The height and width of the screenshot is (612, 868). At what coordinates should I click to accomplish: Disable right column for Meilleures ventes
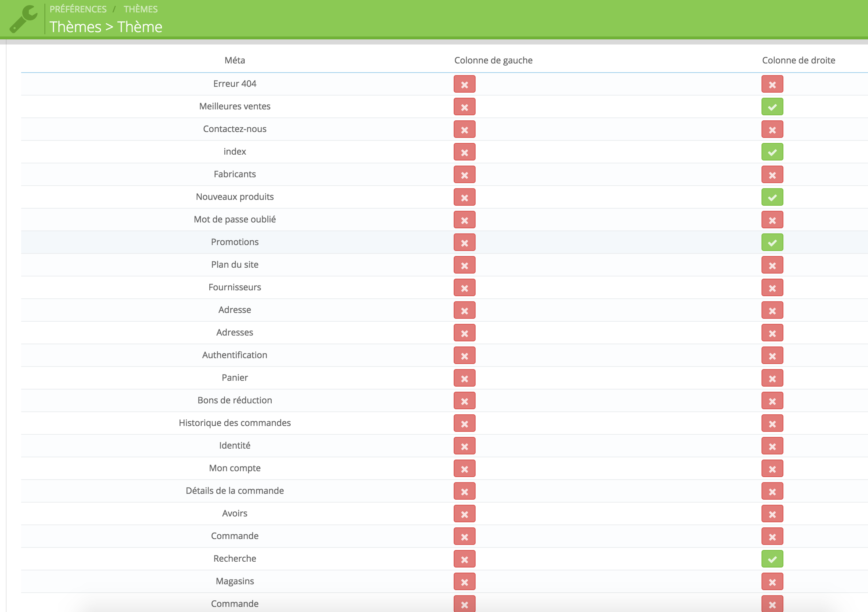point(772,106)
